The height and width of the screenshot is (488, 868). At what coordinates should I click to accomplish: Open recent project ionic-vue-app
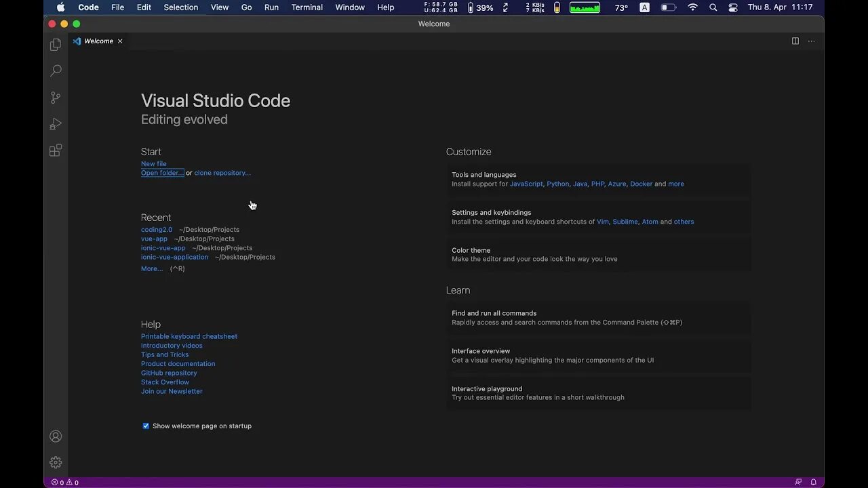(x=163, y=248)
